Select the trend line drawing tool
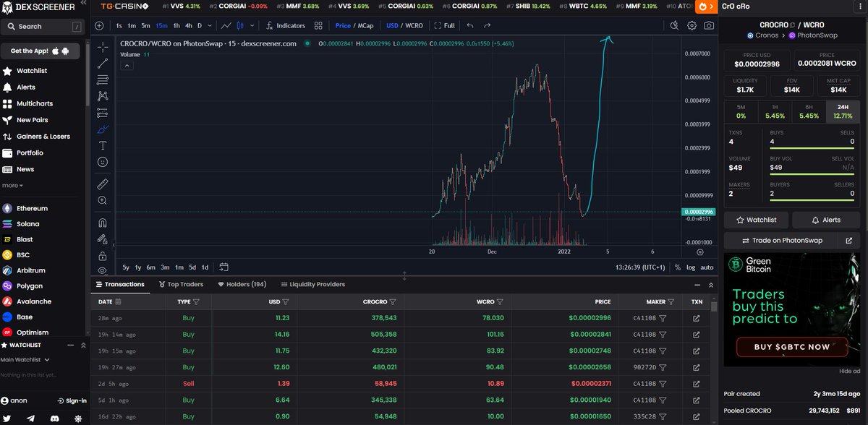The image size is (868, 425). (103, 64)
